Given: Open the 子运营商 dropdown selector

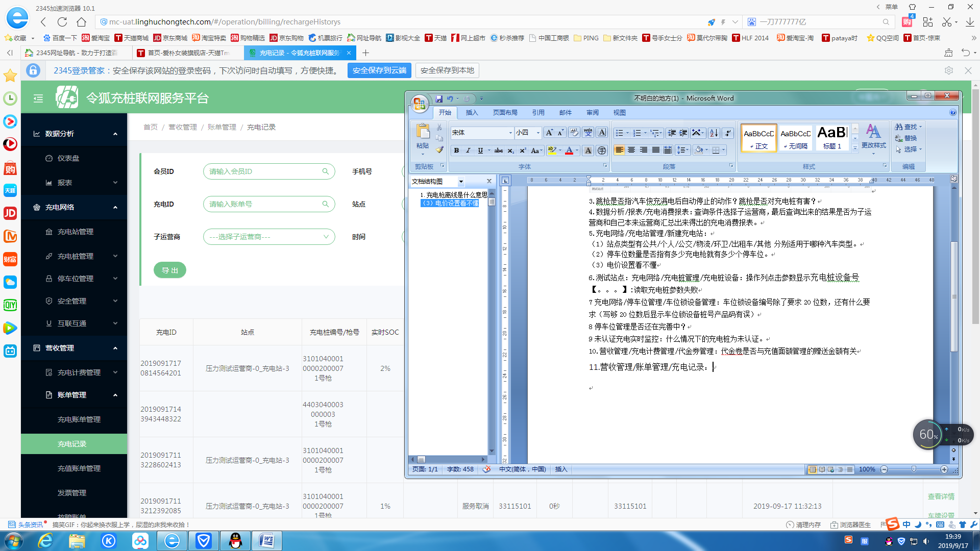Looking at the screenshot, I should [269, 237].
